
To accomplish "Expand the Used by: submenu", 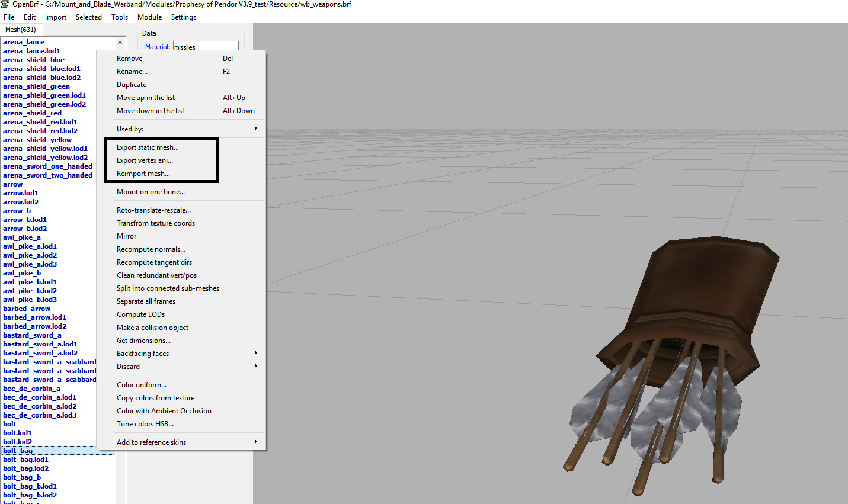I will tap(181, 129).
